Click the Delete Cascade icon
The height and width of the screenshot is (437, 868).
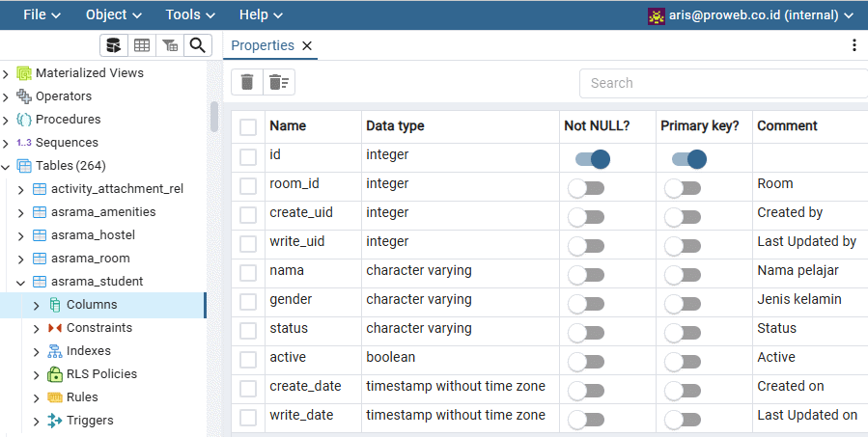(279, 82)
